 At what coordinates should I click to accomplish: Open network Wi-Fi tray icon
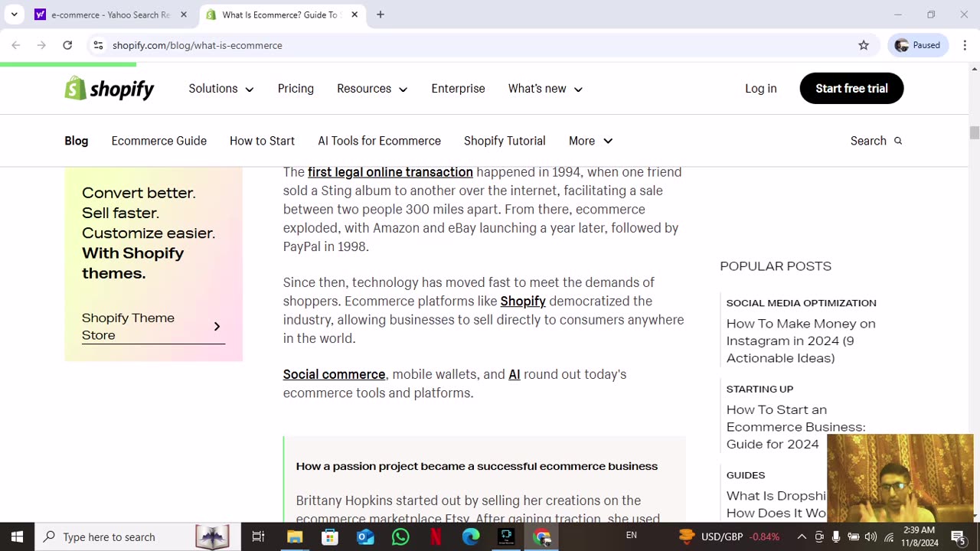pyautogui.click(x=889, y=536)
